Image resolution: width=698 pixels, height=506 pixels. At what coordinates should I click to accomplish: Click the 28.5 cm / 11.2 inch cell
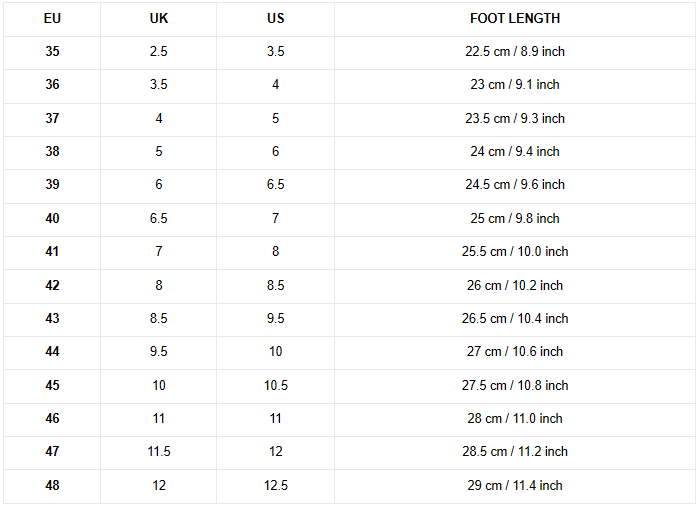[515, 452]
